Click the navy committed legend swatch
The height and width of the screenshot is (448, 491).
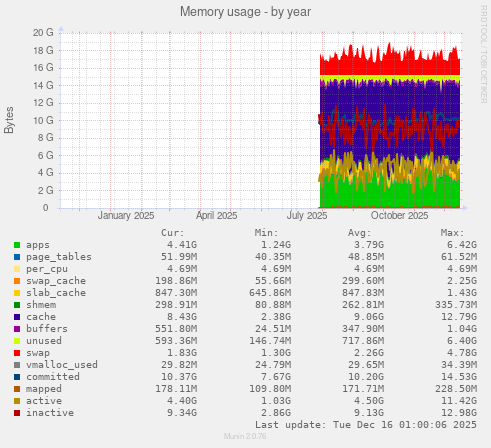coord(17,377)
